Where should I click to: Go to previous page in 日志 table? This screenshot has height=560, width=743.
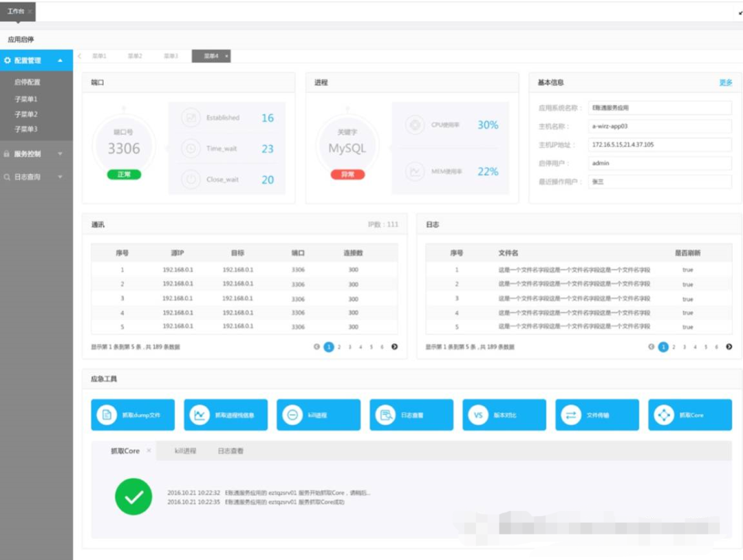[x=651, y=347]
